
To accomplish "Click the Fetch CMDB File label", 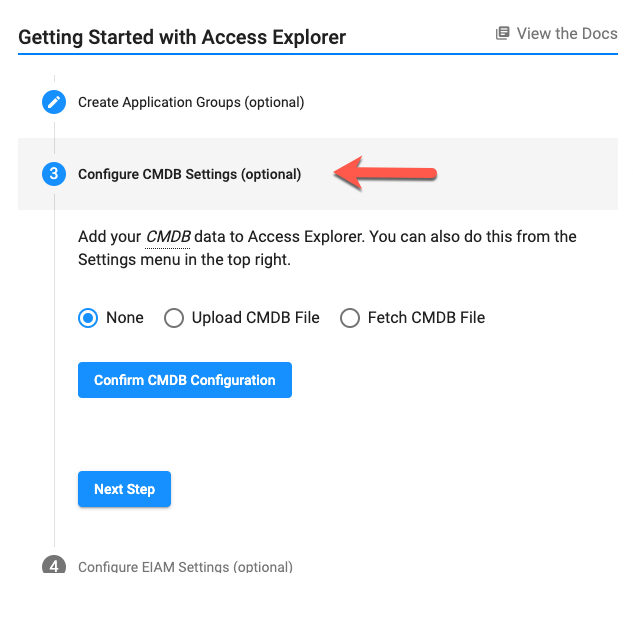I will point(426,318).
